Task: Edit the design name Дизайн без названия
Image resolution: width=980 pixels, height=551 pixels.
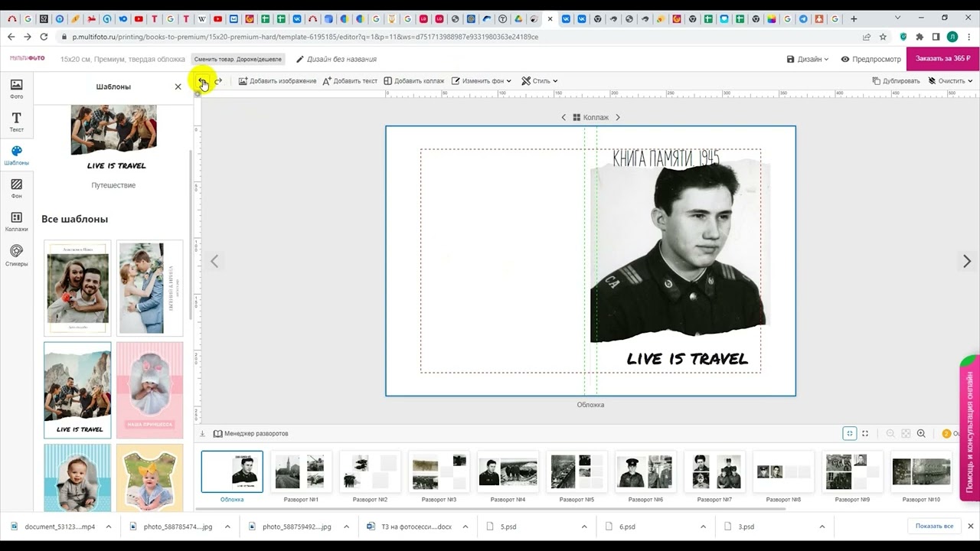Action: point(337,59)
